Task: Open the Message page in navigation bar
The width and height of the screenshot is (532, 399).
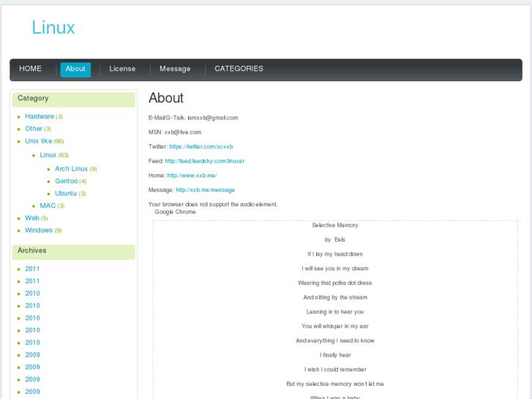Action: [x=175, y=69]
